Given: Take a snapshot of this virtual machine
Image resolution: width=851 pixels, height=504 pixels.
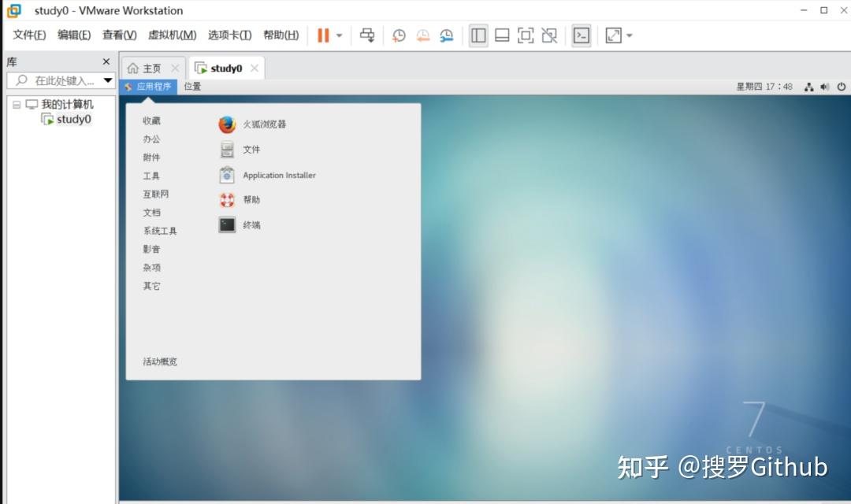Looking at the screenshot, I should (399, 35).
